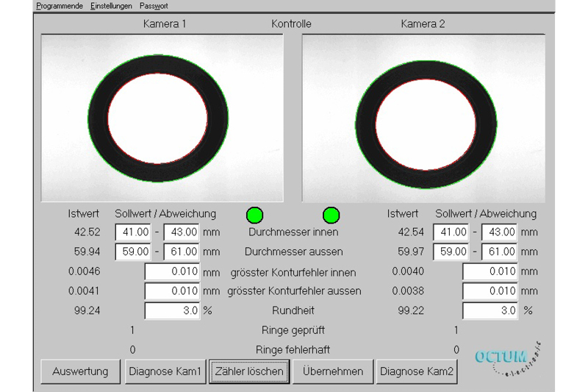Click Kamera 2 Istwert 42.54
Viewport: 588px width, 392px height.
tap(411, 232)
